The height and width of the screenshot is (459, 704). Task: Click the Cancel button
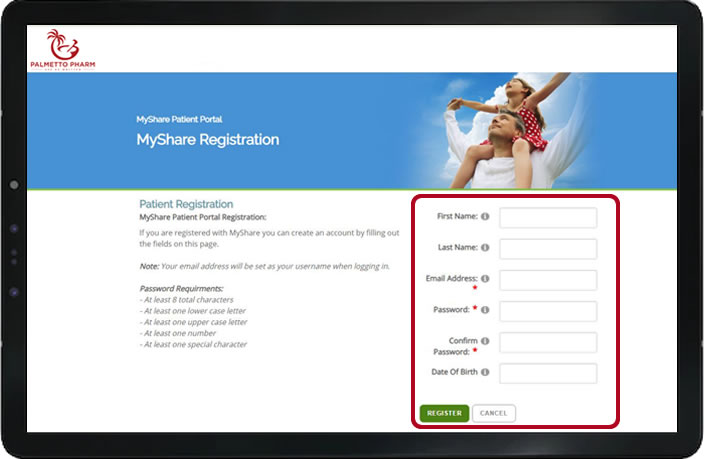coord(493,413)
